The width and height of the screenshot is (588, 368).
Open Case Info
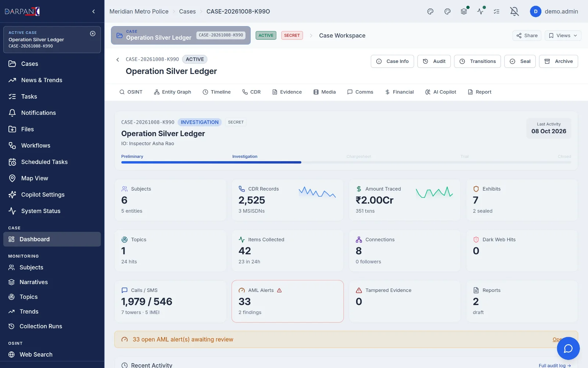tap(392, 61)
